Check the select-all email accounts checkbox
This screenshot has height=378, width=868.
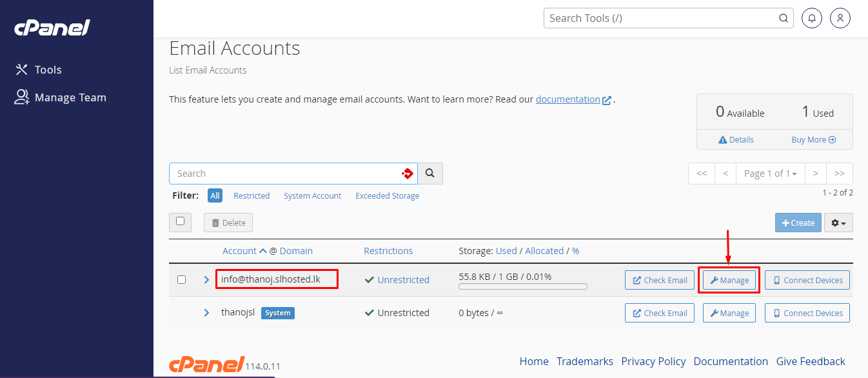pyautogui.click(x=180, y=222)
